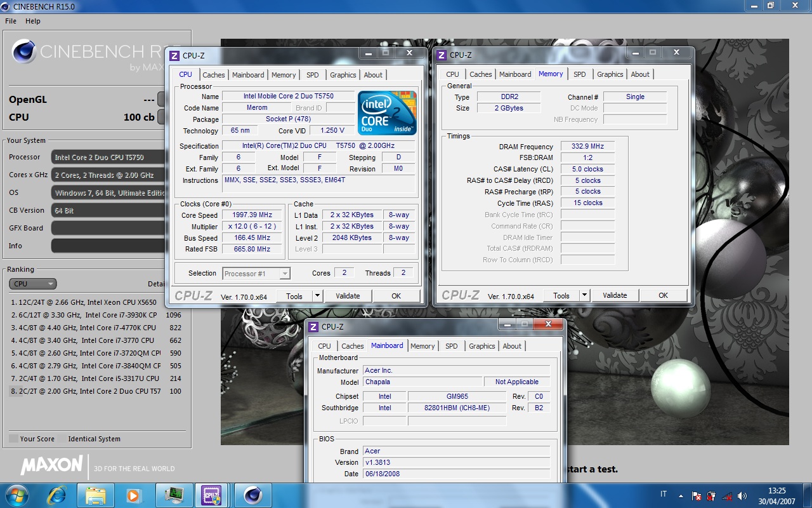The height and width of the screenshot is (508, 812).
Task: Click Validate in the CPU window
Action: [x=348, y=296]
